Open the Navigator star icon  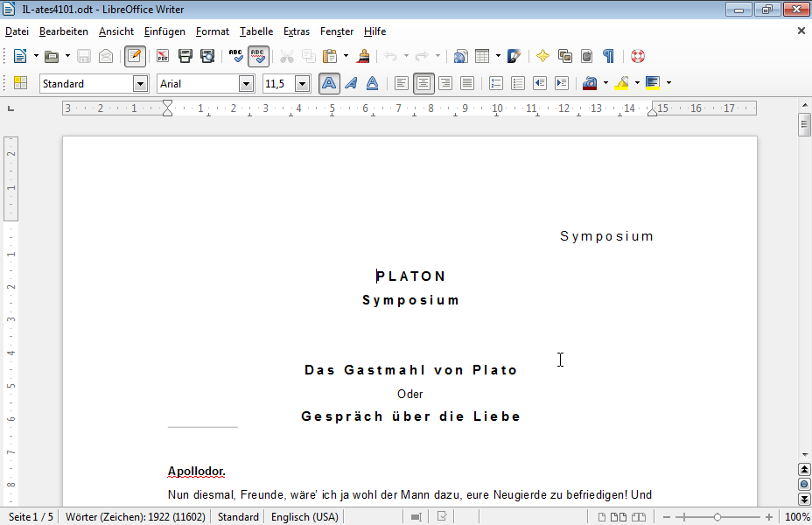542,56
